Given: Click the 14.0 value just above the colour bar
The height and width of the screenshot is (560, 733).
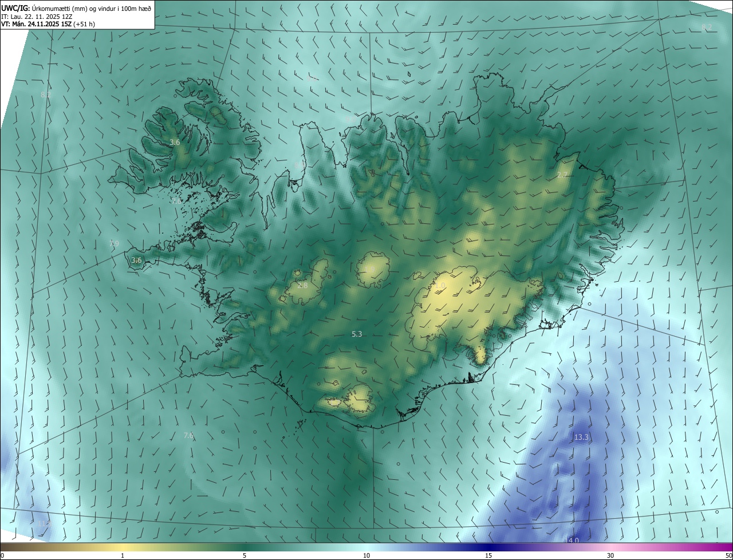Looking at the screenshot, I should click(572, 541).
